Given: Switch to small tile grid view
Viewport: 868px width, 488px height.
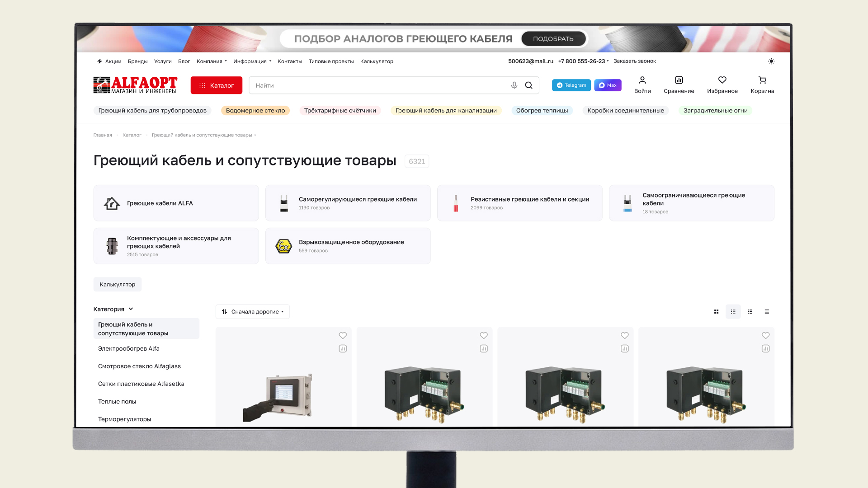Looking at the screenshot, I should tap(733, 312).
